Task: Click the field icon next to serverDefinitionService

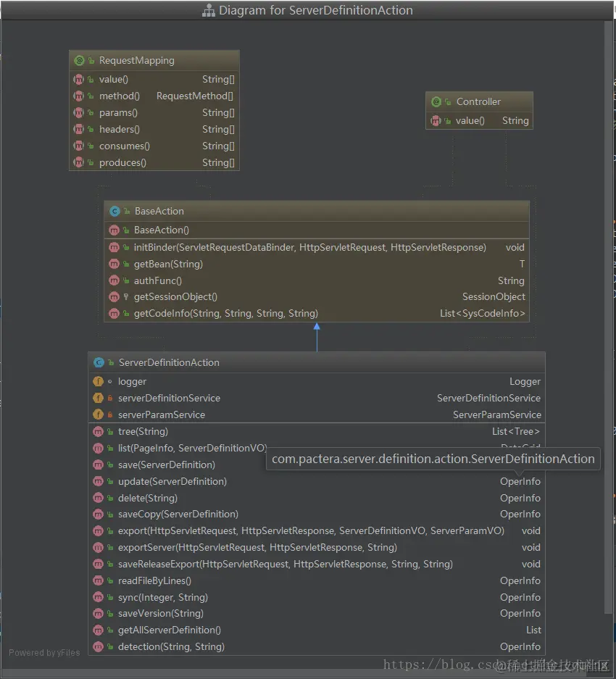Action: tap(99, 398)
